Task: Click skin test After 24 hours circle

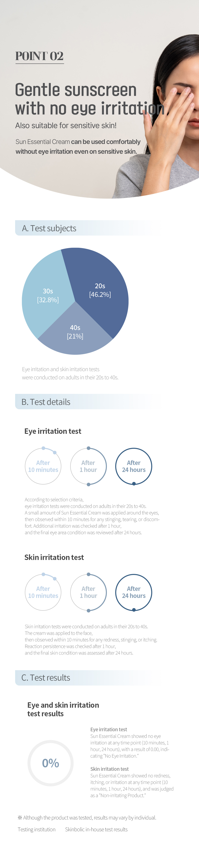Action: click(x=134, y=592)
